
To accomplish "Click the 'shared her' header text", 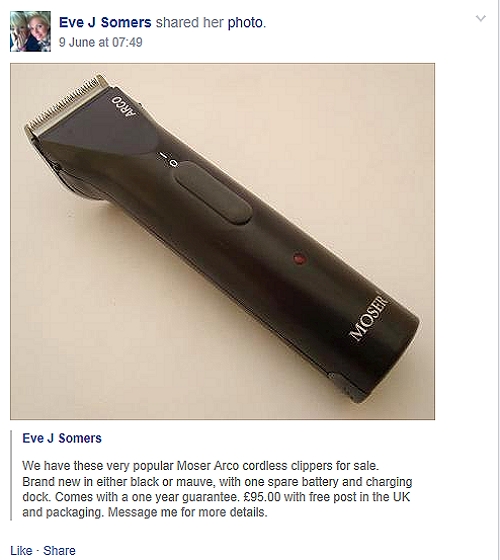I will [189, 22].
